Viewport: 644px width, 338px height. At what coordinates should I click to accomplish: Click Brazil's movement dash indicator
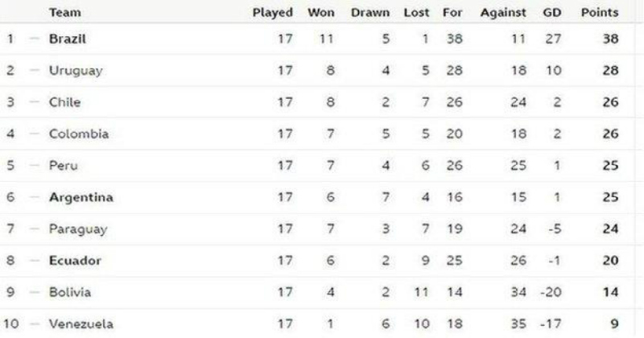point(35,39)
